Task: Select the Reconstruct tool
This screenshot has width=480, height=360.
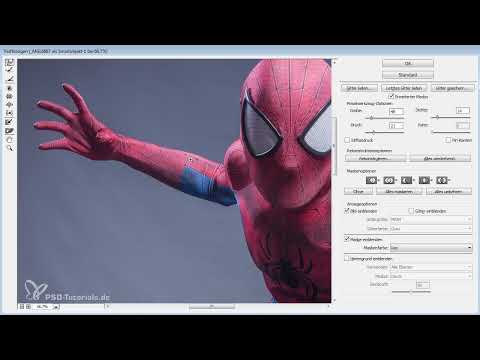Action: pos(9,70)
